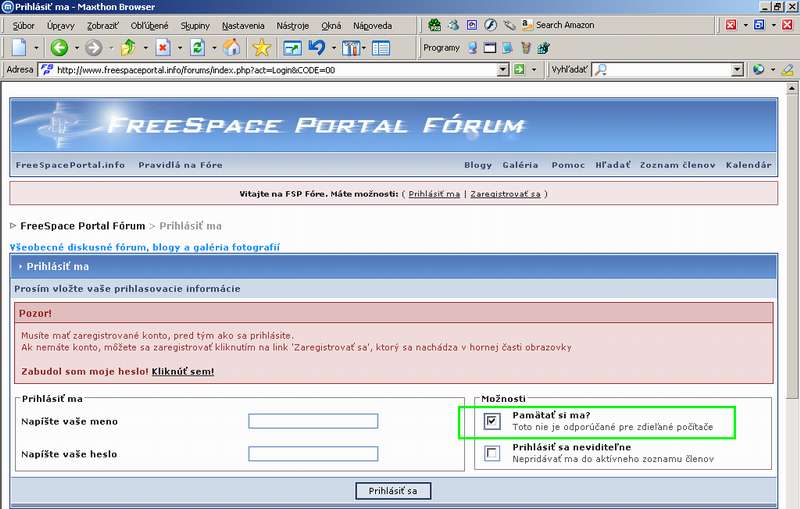Viewport: 800px width, 509px height.
Task: Open the Skupiny menu
Action: click(195, 26)
